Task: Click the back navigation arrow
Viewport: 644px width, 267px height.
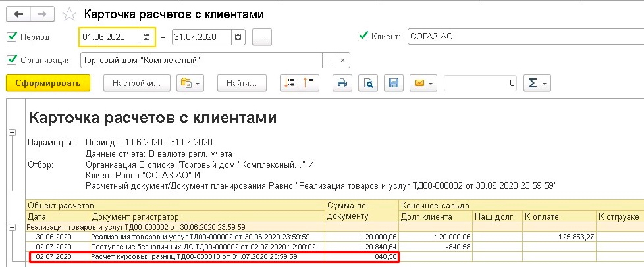Action: 18,13
